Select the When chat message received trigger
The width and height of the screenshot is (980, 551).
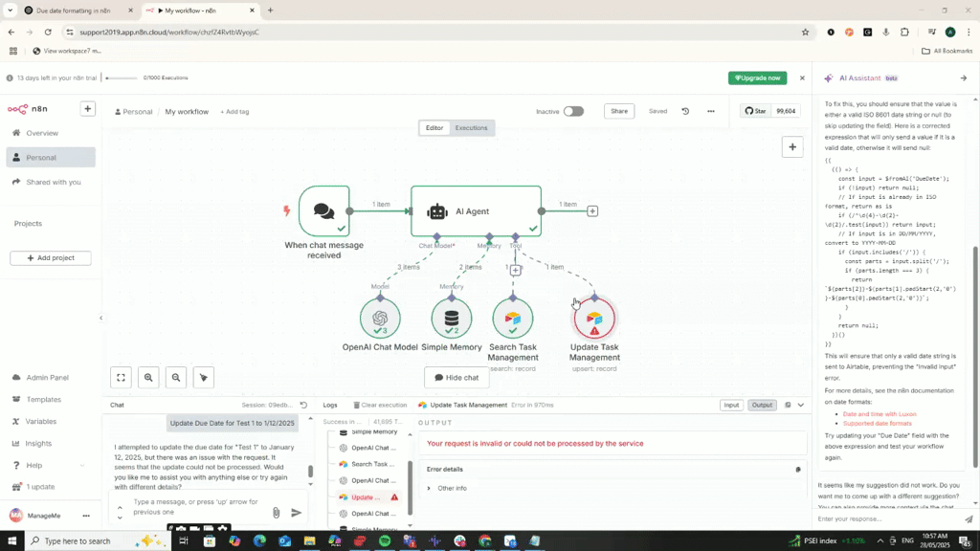323,211
